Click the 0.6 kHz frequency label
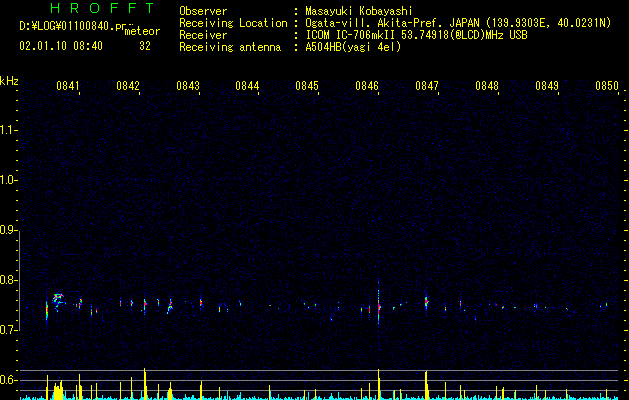The image size is (629, 400). (x=8, y=380)
